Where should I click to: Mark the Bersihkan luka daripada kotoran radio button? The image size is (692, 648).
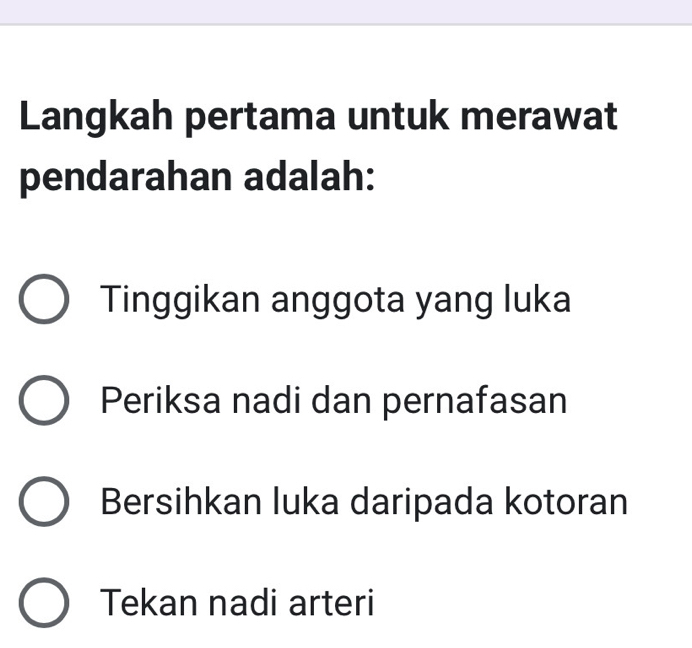click(x=44, y=502)
